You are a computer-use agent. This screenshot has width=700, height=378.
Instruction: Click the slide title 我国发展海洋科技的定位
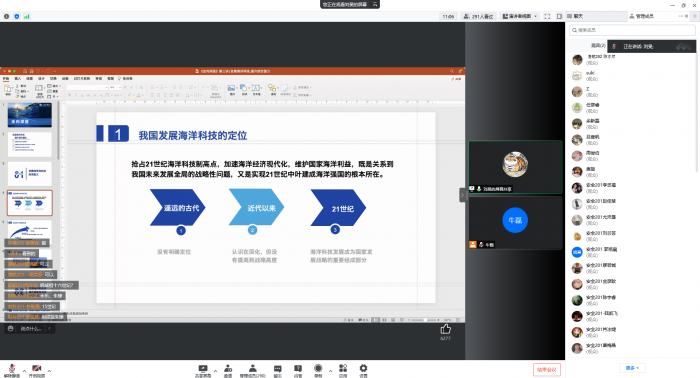(x=193, y=135)
